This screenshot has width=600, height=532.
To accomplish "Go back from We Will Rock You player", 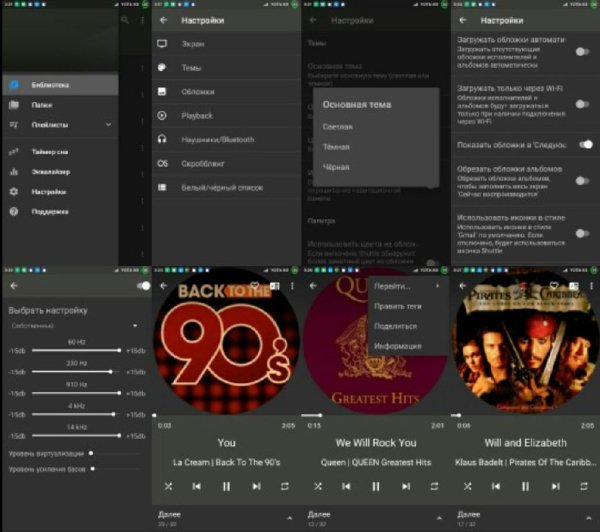I will point(313,286).
